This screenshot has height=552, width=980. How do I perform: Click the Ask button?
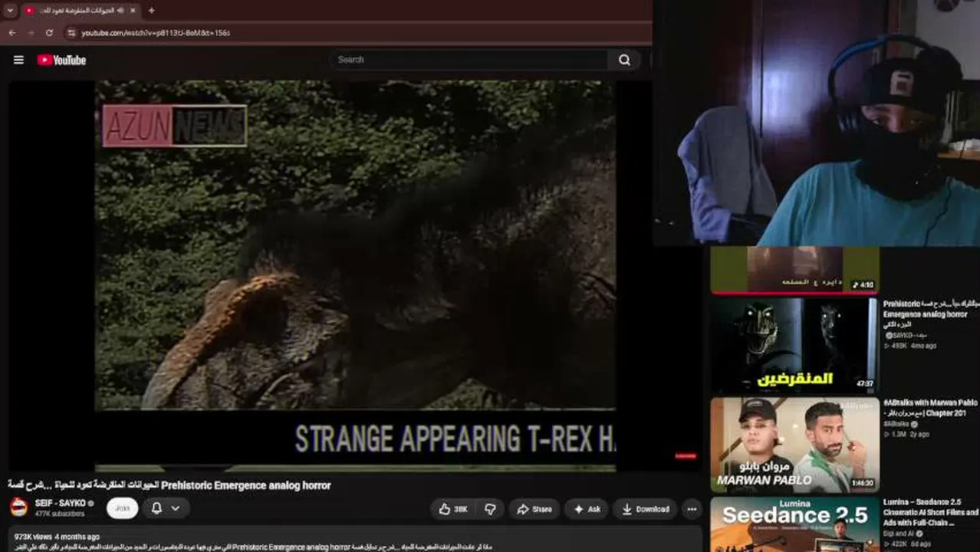coord(587,509)
